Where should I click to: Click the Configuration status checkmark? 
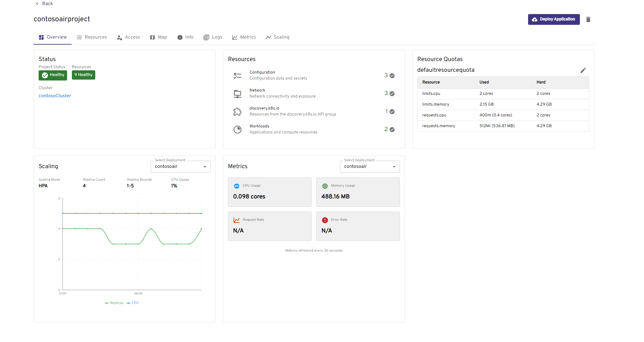[392, 76]
